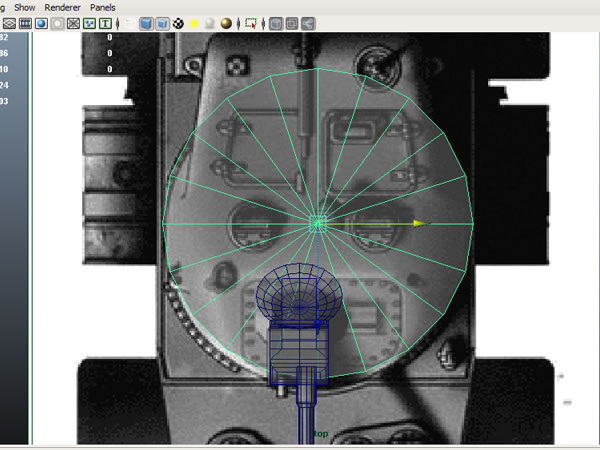Image resolution: width=600 pixels, height=450 pixels.
Task: Enable Wireframe on Shaded cube icon
Action: (162, 24)
